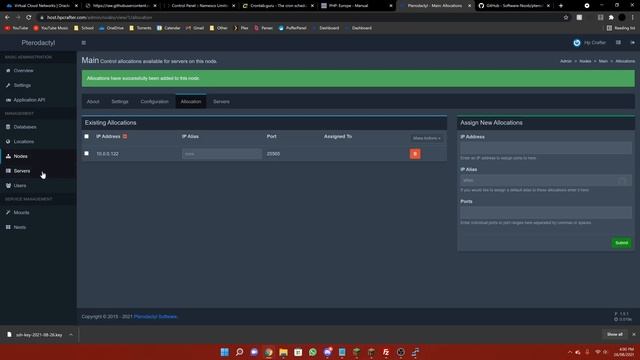Open Nodes in the sidebar

[20, 156]
